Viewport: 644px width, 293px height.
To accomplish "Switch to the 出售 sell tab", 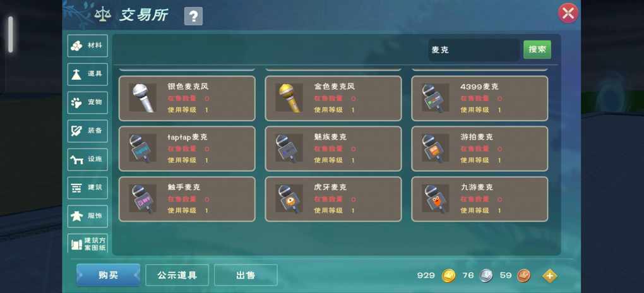I will (x=246, y=275).
